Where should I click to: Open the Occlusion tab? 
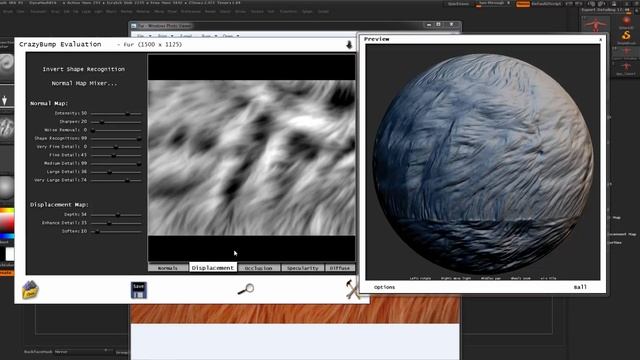point(259,268)
